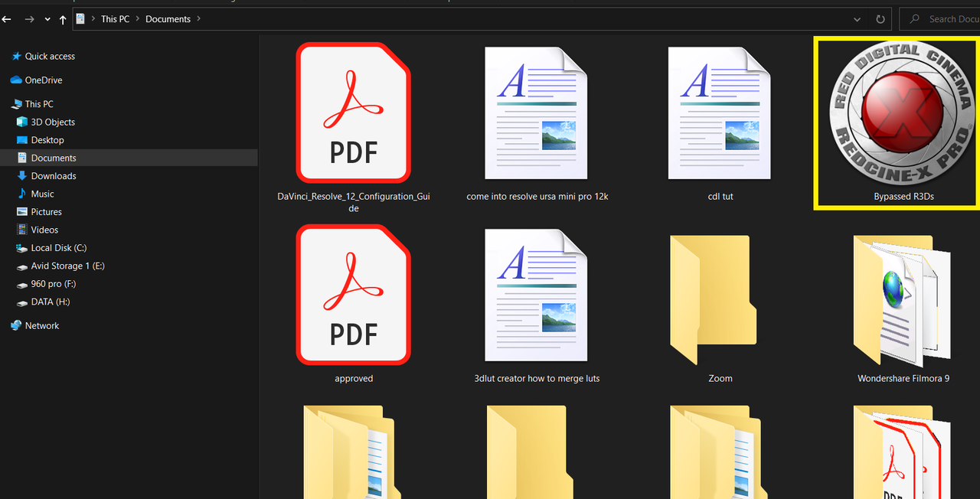Click the This PC icon in sidebar
This screenshot has height=499, width=980.
pyautogui.click(x=16, y=104)
